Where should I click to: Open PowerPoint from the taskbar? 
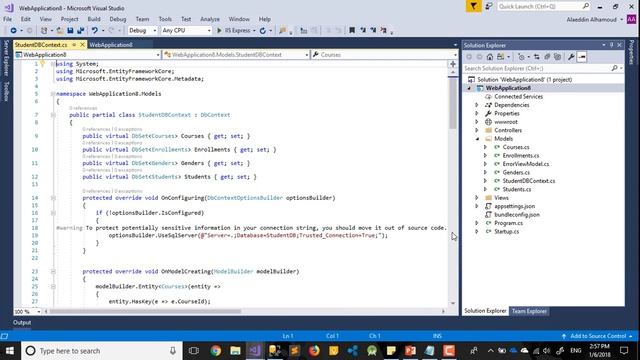pyautogui.click(x=410, y=351)
